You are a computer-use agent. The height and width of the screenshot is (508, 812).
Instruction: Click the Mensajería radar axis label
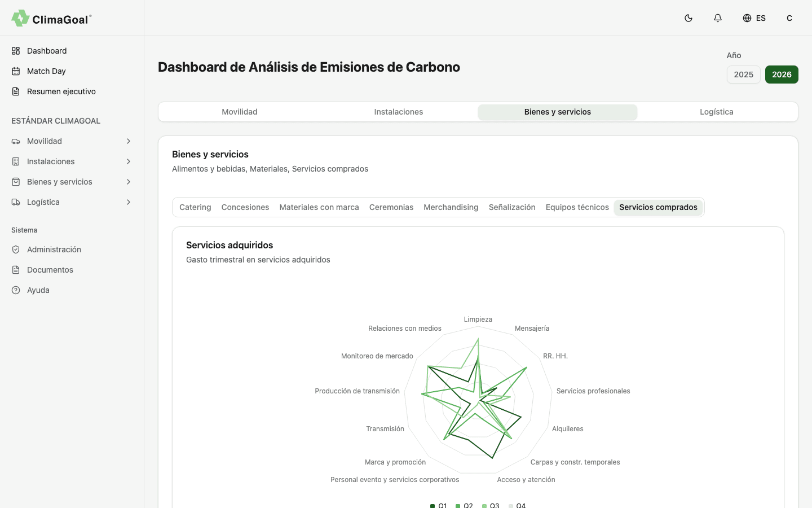(x=532, y=329)
